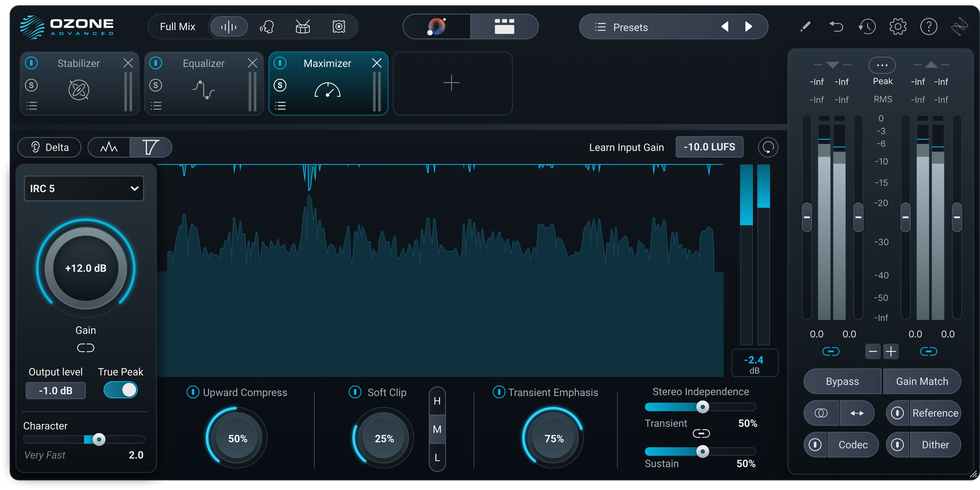Viewport: 980px width, 490px height.
Task: Toggle the Dither power button
Action: tap(897, 445)
